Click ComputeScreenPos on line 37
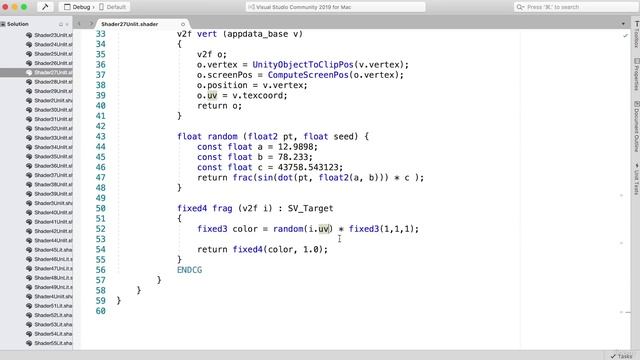The width and height of the screenshot is (640, 360). click(308, 75)
